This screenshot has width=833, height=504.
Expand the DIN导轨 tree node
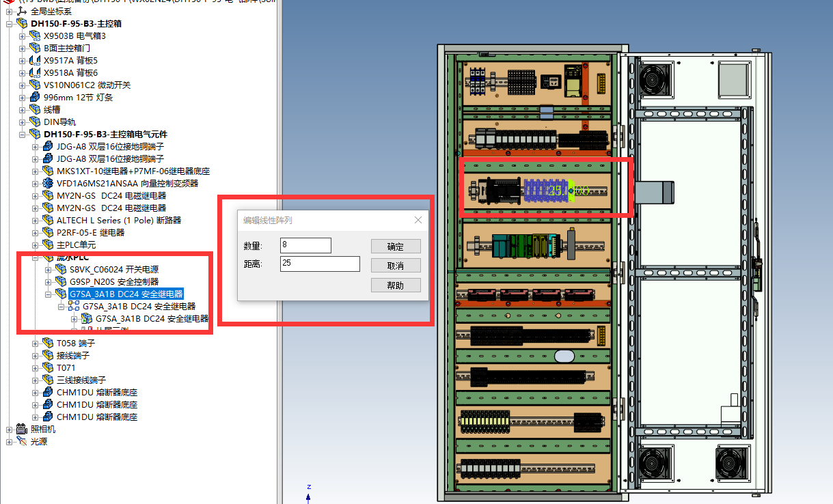pos(23,122)
